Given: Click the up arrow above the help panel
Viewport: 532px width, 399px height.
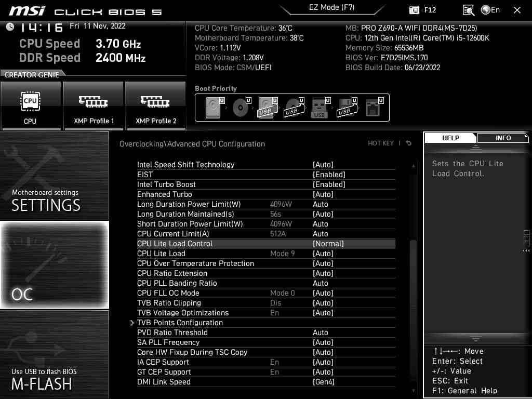Looking at the screenshot, I should point(476,147).
